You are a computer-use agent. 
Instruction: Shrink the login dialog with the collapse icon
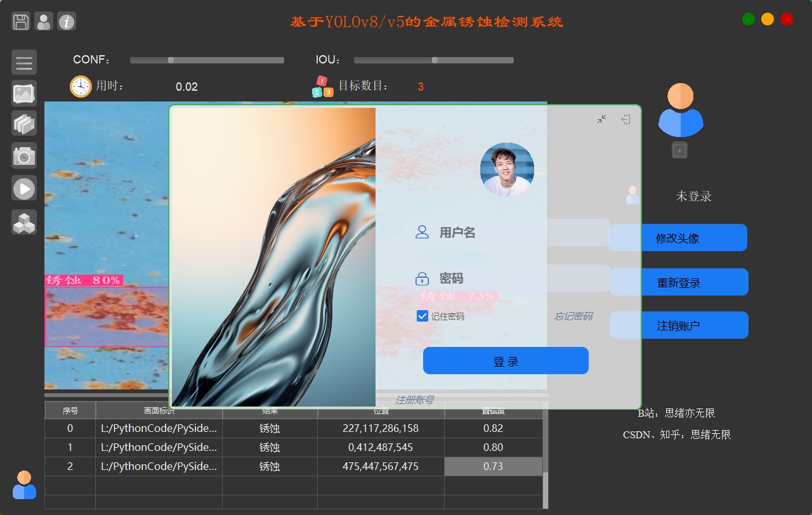pos(602,119)
